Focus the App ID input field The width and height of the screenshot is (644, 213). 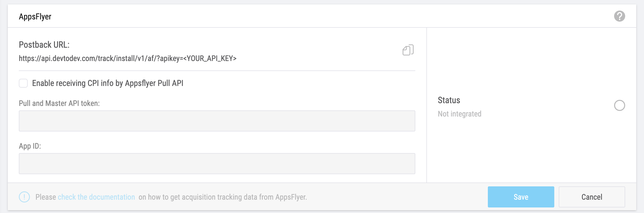[x=217, y=164]
